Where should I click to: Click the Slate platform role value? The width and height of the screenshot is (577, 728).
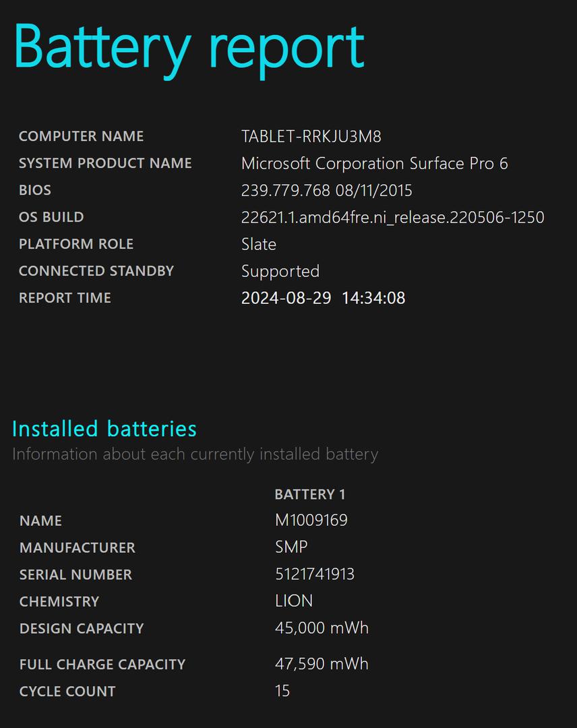(x=259, y=244)
